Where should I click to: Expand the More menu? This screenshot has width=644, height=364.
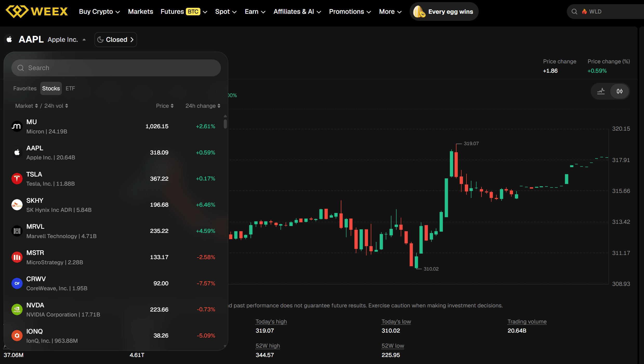click(x=390, y=12)
